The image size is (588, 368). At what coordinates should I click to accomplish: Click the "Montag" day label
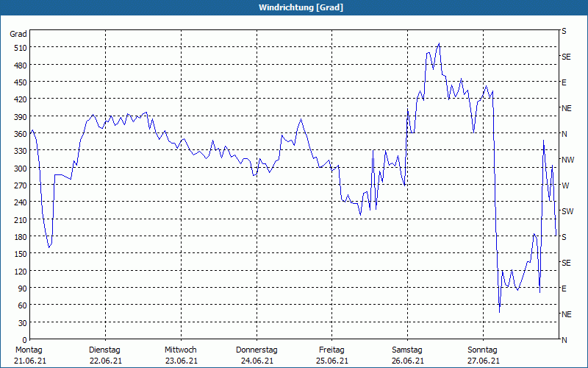(29, 350)
